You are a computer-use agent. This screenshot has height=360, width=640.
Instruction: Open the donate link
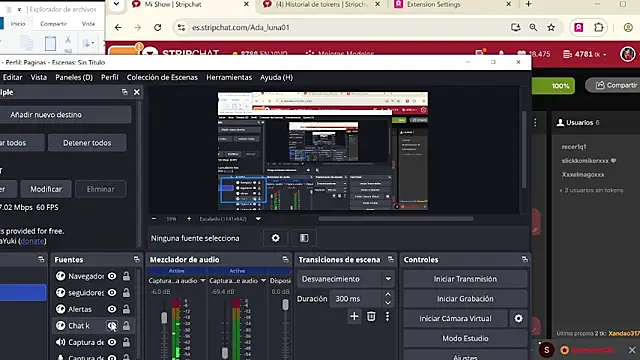tap(32, 241)
